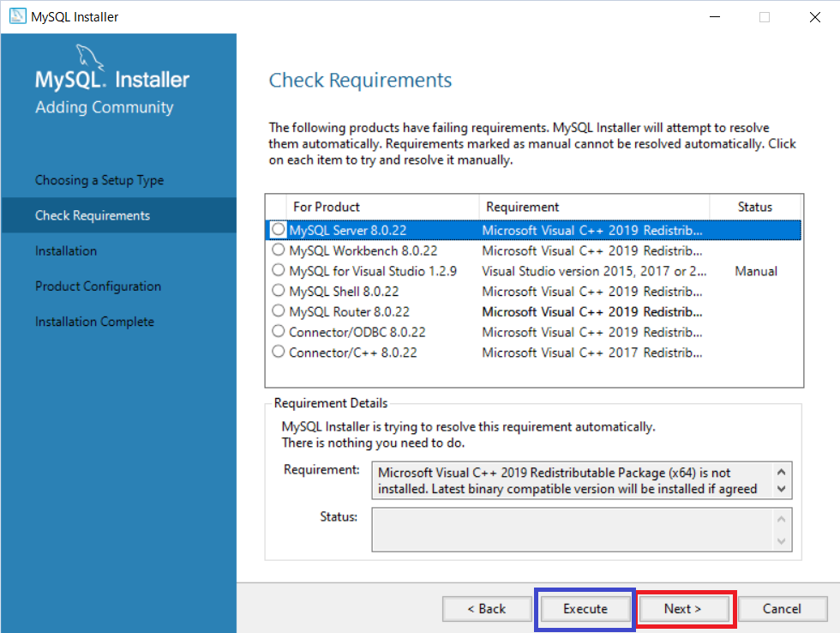Close the MySQL Installer window
The width and height of the screenshot is (840, 633).
[815, 16]
